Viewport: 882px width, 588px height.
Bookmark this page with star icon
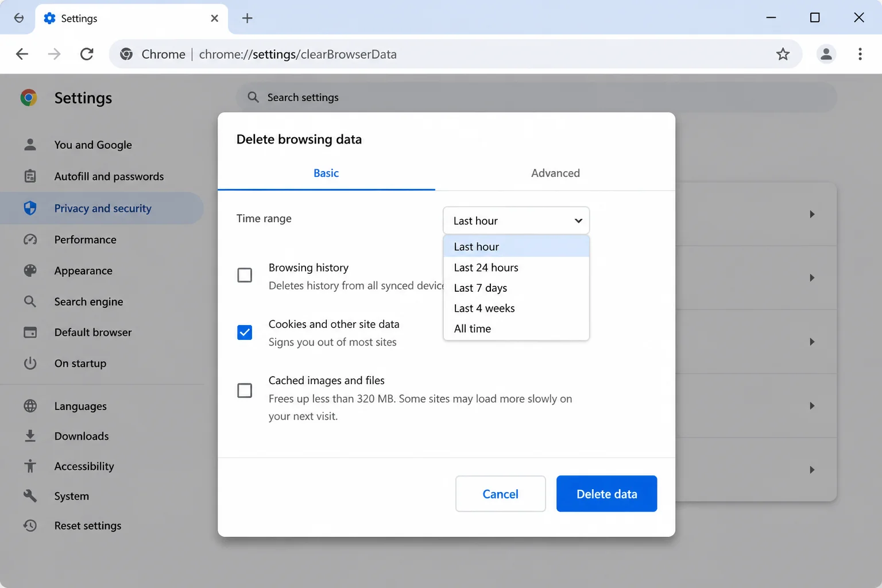(783, 54)
